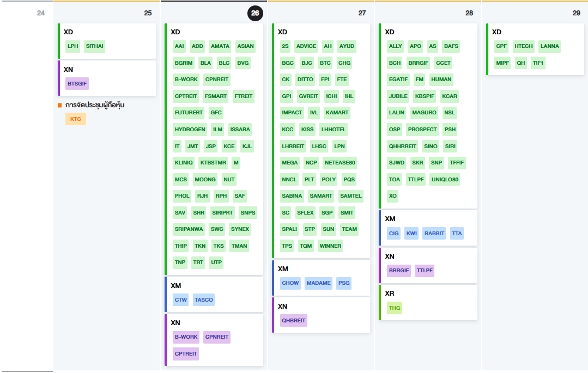Viewport: 588px width, 373px height.
Task: Click the QH ticker tag
Action: point(521,63)
